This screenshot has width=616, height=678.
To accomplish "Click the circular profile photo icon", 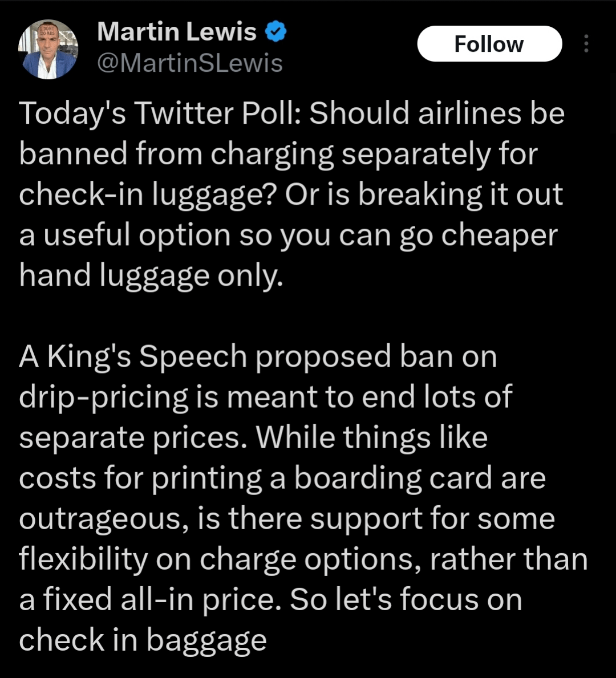I will (x=48, y=48).
